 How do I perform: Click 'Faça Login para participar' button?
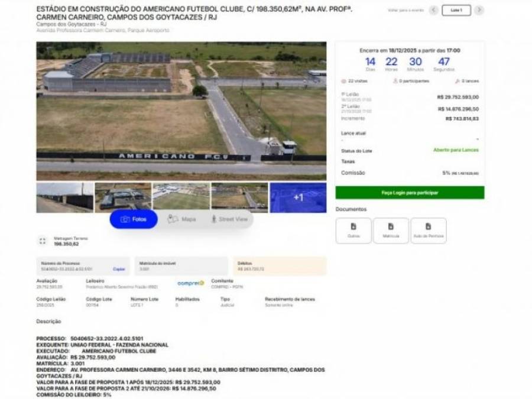click(410, 193)
